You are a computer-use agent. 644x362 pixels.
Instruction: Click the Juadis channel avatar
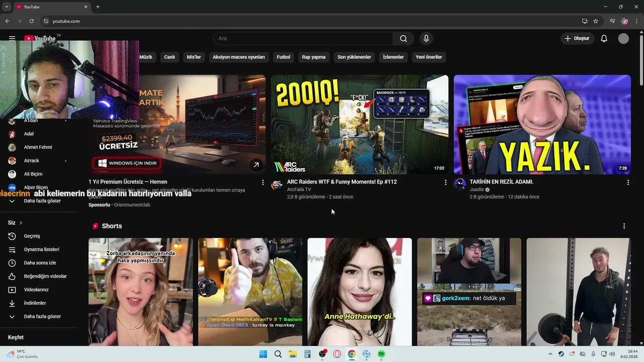460,185
